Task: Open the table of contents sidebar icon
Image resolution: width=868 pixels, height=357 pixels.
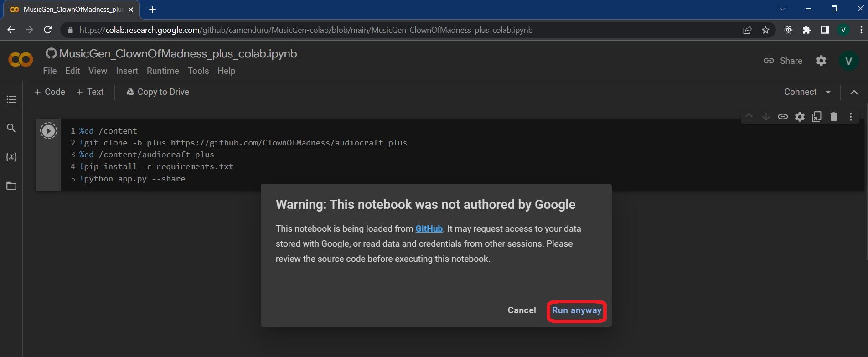Action: point(11,99)
